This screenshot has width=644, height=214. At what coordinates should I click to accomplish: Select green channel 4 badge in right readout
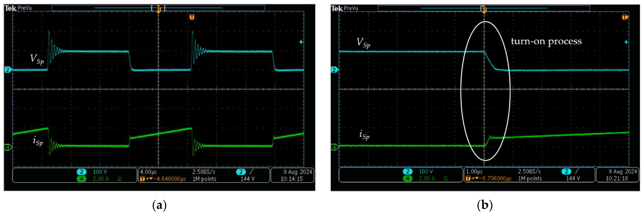[x=408, y=178]
